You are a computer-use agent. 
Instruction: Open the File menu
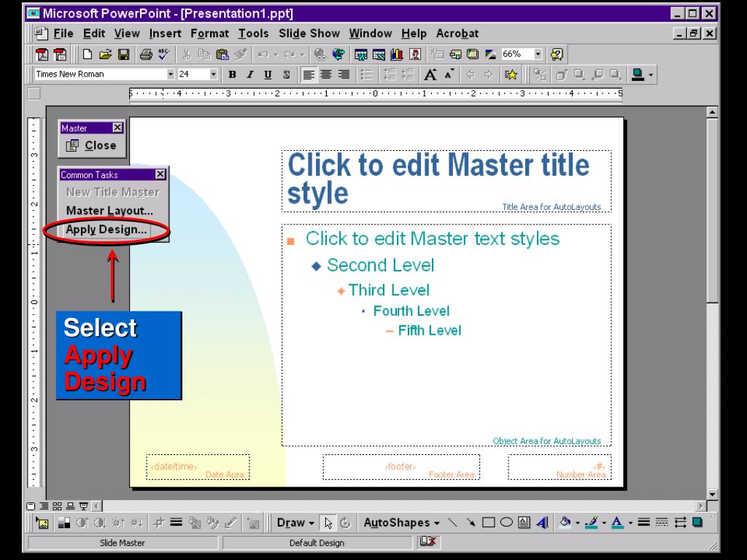point(63,34)
